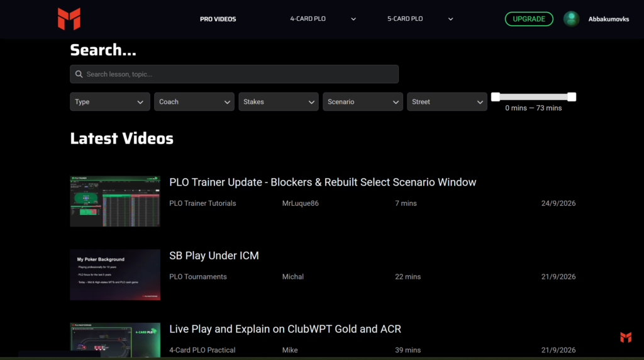Click the Latest Videos heading
644x360 pixels.
tap(121, 139)
